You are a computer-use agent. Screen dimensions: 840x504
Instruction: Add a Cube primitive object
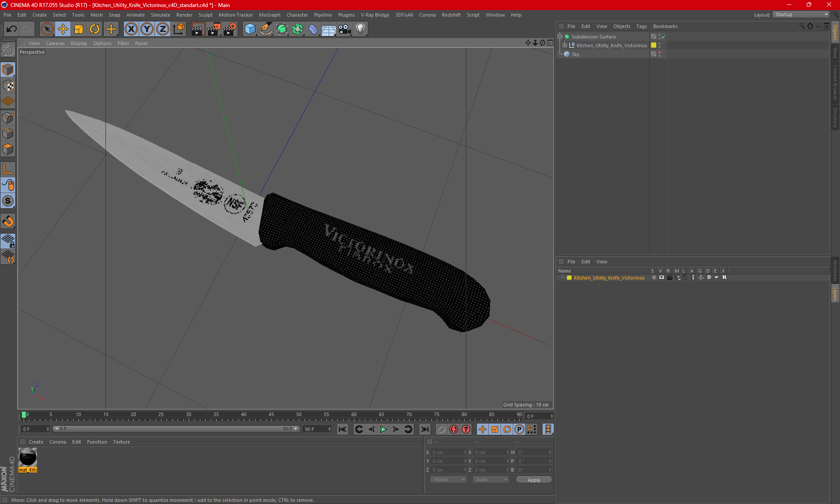pyautogui.click(x=250, y=29)
